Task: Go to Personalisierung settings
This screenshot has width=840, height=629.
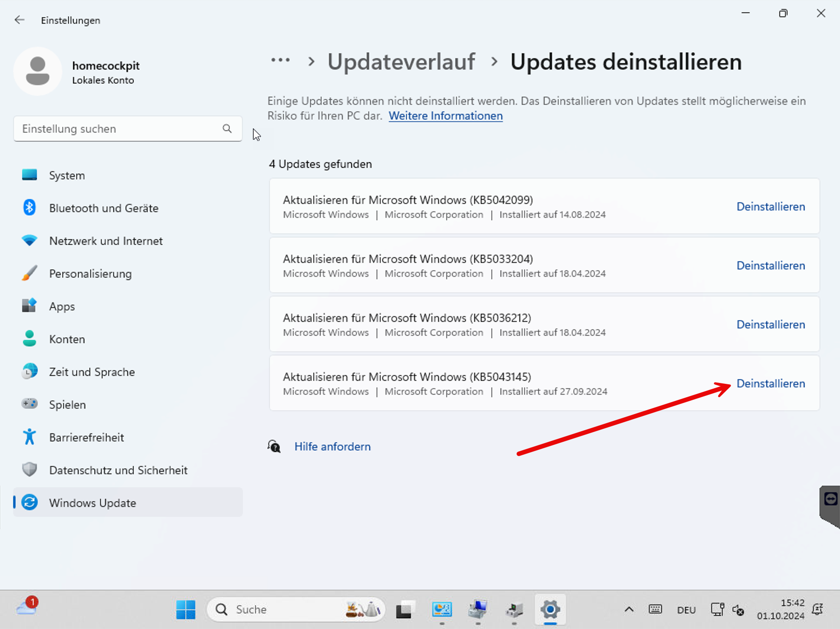Action: tap(90, 274)
